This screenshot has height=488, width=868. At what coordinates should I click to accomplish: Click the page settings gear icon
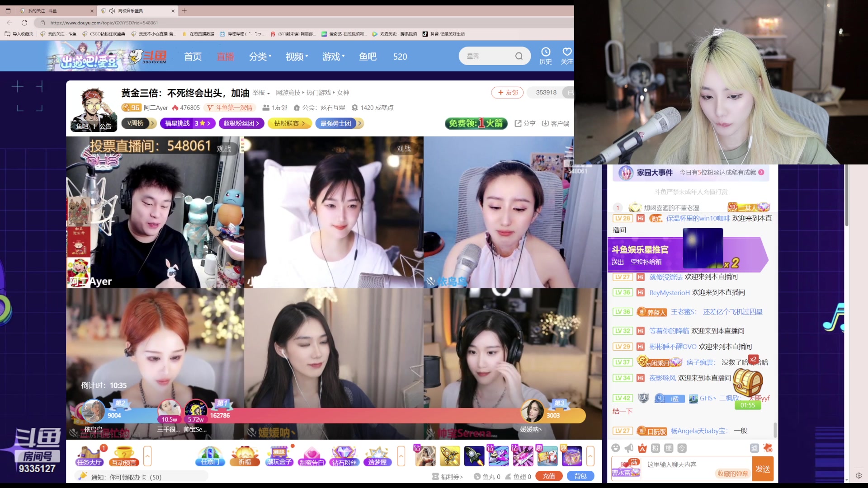[x=859, y=475]
